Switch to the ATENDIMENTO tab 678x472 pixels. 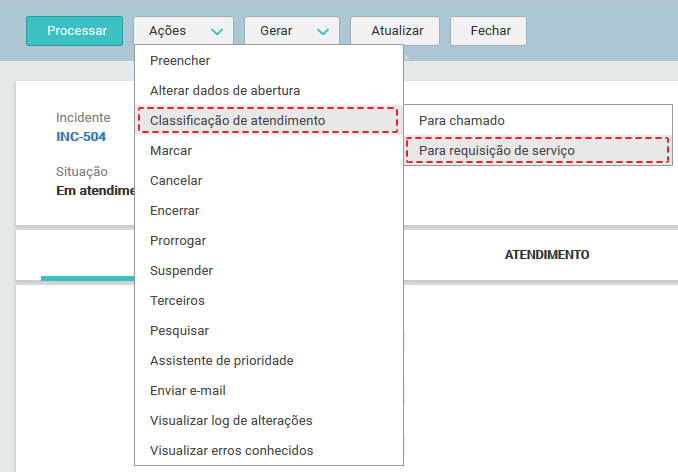tap(547, 255)
